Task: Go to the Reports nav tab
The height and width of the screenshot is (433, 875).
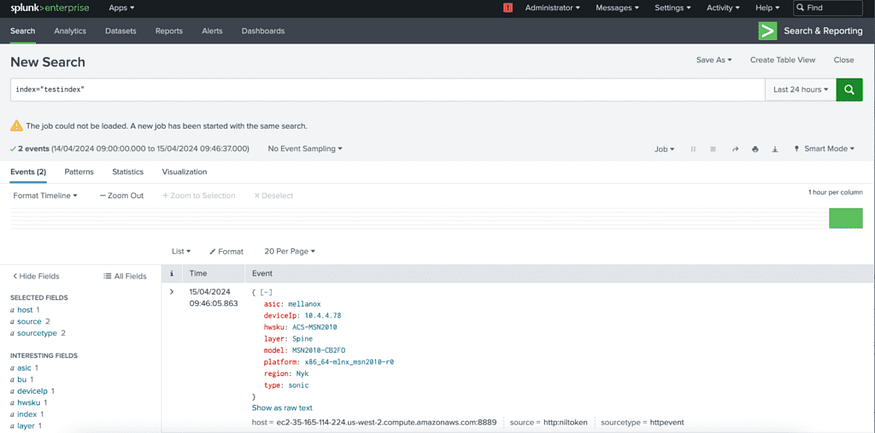Action: [169, 31]
